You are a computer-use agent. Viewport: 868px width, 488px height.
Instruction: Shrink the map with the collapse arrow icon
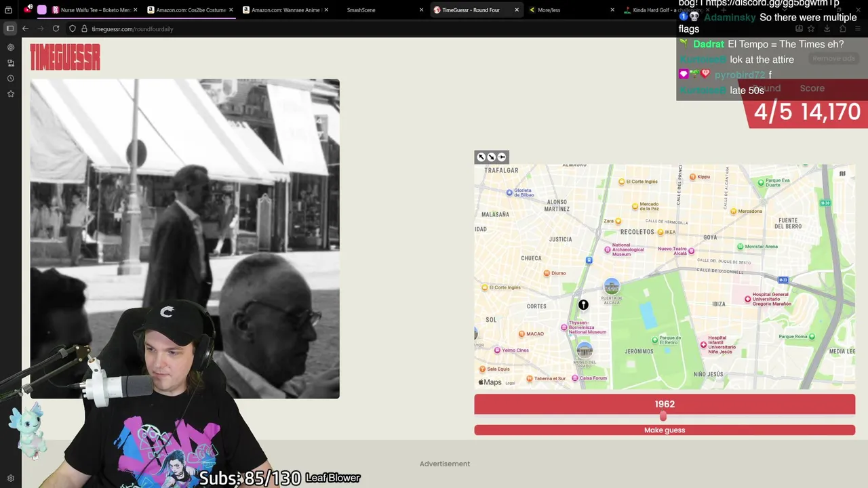[x=491, y=157]
